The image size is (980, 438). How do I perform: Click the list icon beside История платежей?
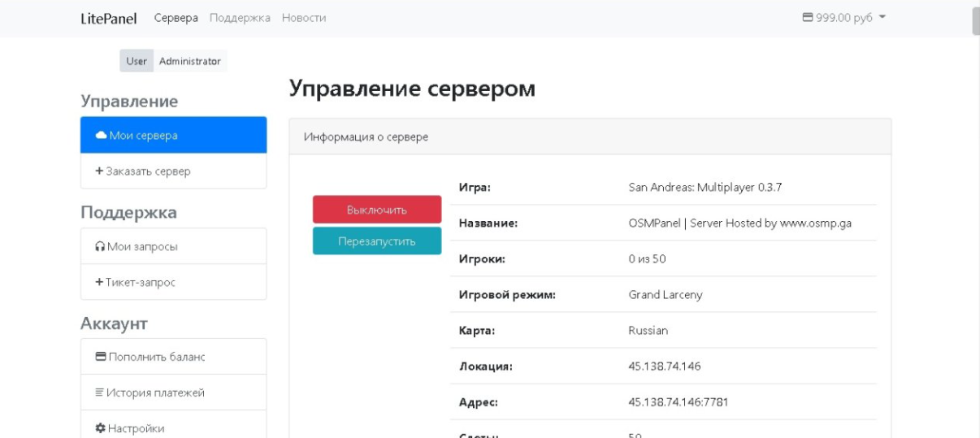point(100,392)
